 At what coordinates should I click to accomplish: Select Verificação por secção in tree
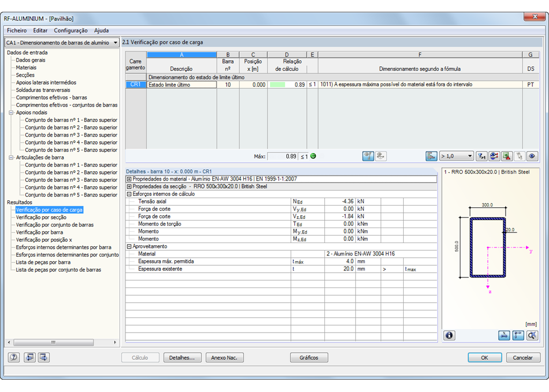(41, 217)
